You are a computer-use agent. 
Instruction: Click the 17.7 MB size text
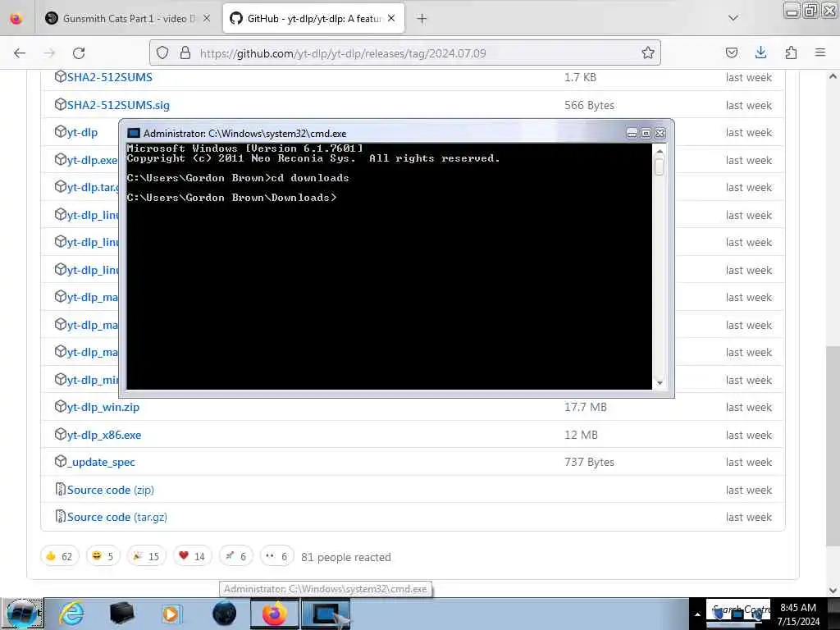coord(586,407)
